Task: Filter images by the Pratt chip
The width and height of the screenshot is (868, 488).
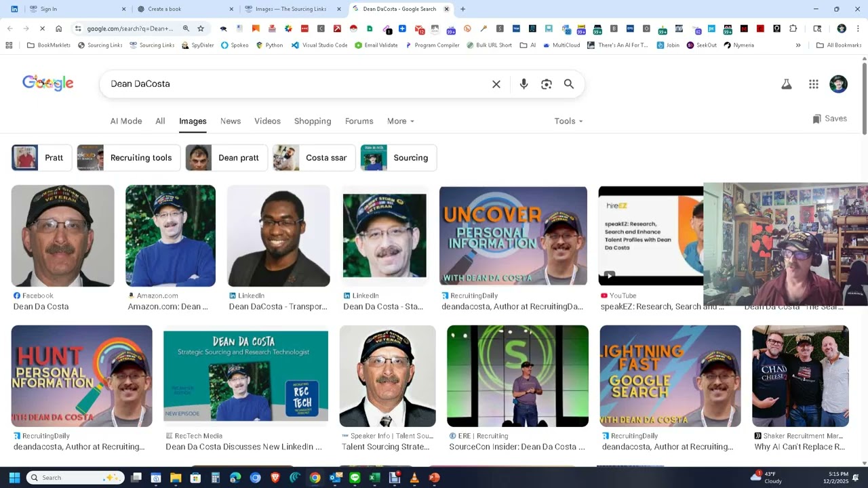Action: pos(41,158)
